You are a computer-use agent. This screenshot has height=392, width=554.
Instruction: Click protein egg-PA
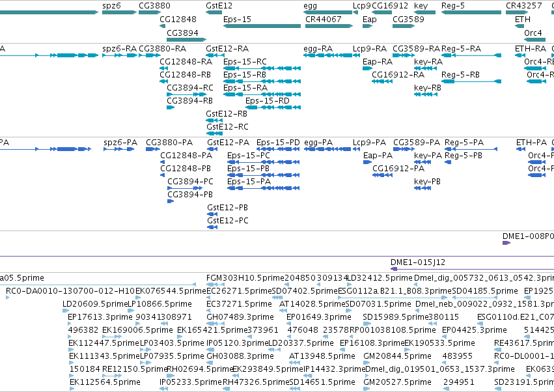point(327,149)
